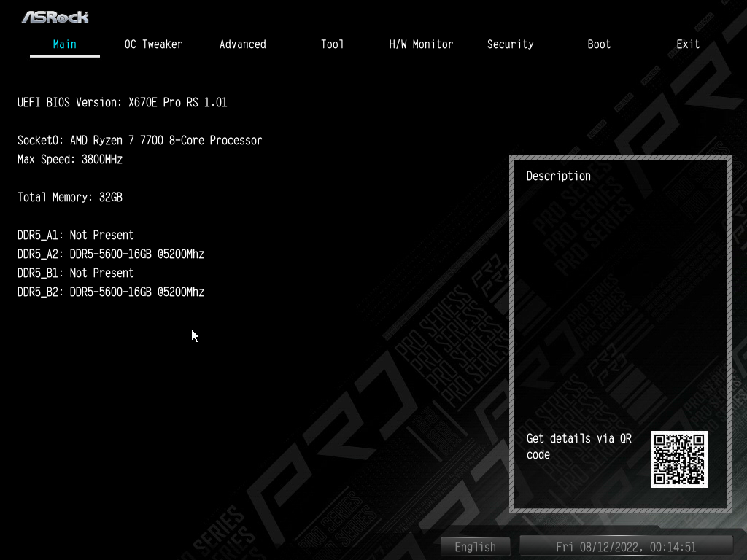747x560 pixels.
Task: Click the Socket0 AMD Ryzen 7 7700 line
Action: tap(139, 141)
